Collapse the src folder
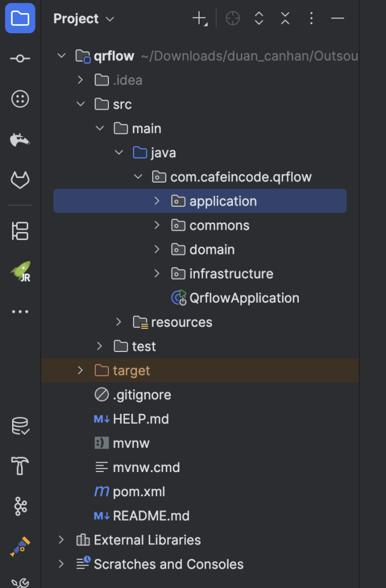386x588 pixels. (x=80, y=104)
